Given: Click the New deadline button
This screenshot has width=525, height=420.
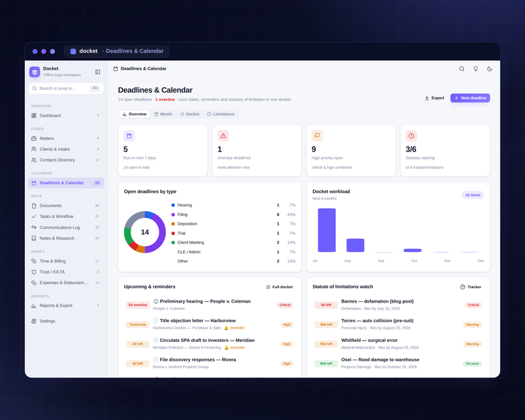Looking at the screenshot, I should click(470, 98).
